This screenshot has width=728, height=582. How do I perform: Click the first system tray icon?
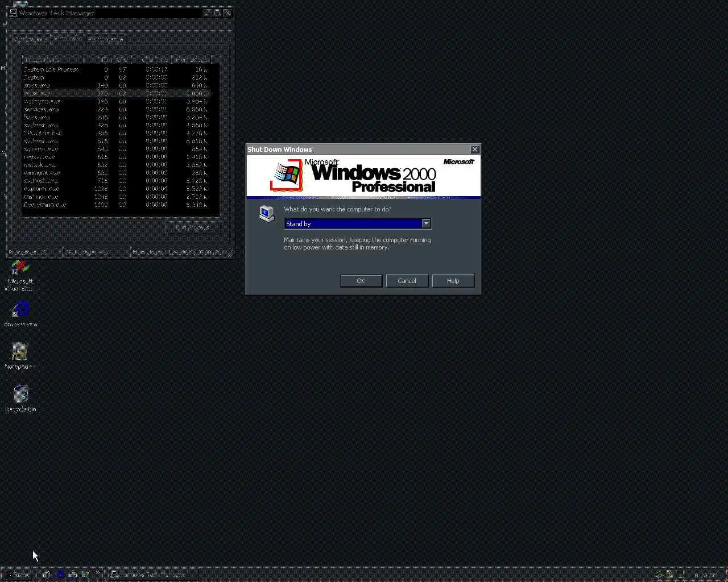point(659,575)
